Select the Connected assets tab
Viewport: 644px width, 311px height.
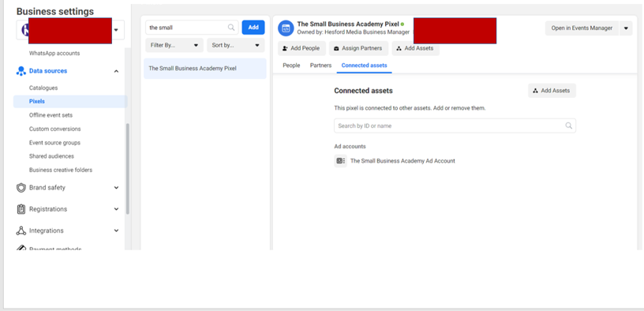tap(365, 66)
